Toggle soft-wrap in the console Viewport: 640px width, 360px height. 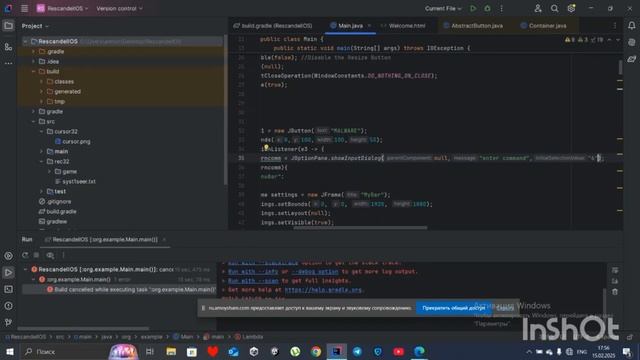615,270
